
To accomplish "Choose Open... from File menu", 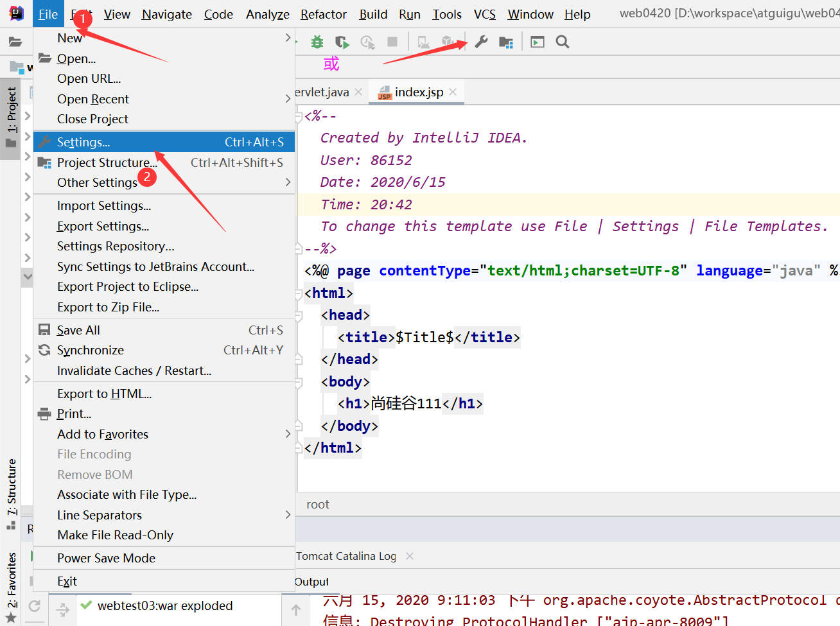I will (x=164, y=58).
